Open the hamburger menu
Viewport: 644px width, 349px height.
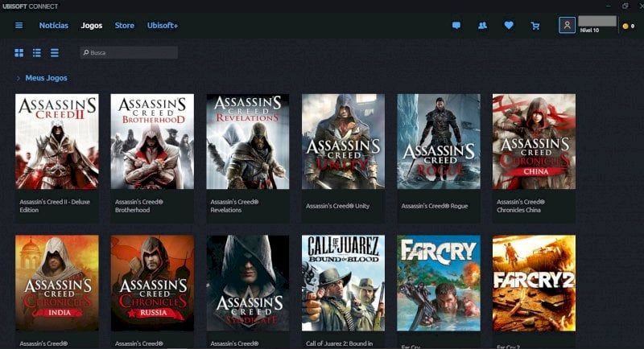coord(19,26)
